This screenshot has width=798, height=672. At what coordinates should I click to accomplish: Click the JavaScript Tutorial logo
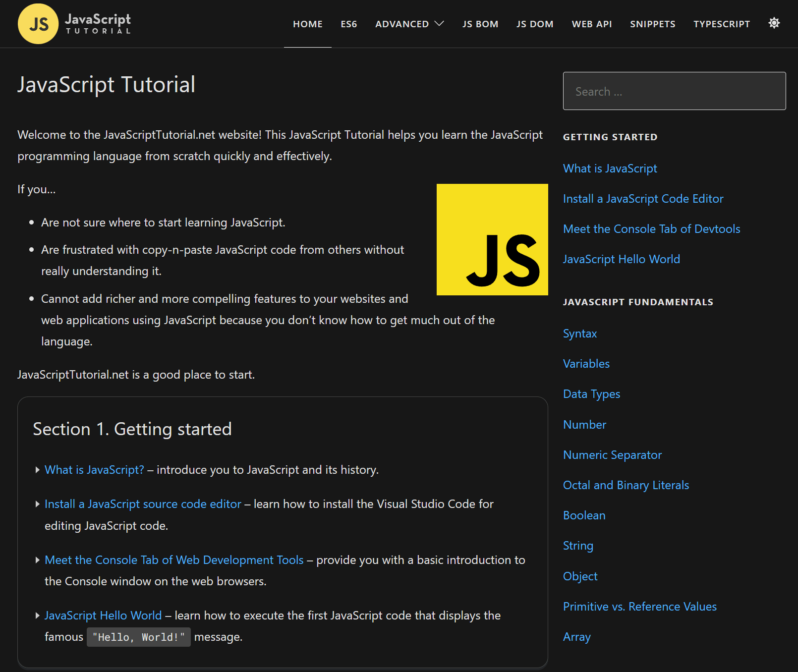(x=74, y=23)
